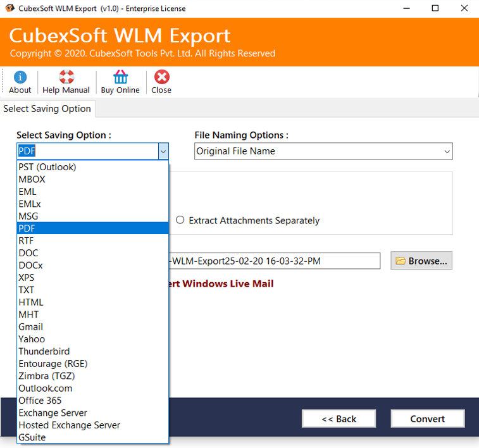Open the About info icon
The width and height of the screenshot is (479, 448).
20,77
